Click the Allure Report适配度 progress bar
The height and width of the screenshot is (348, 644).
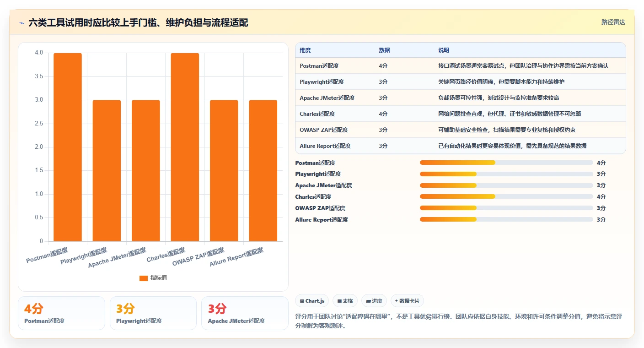(x=506, y=219)
